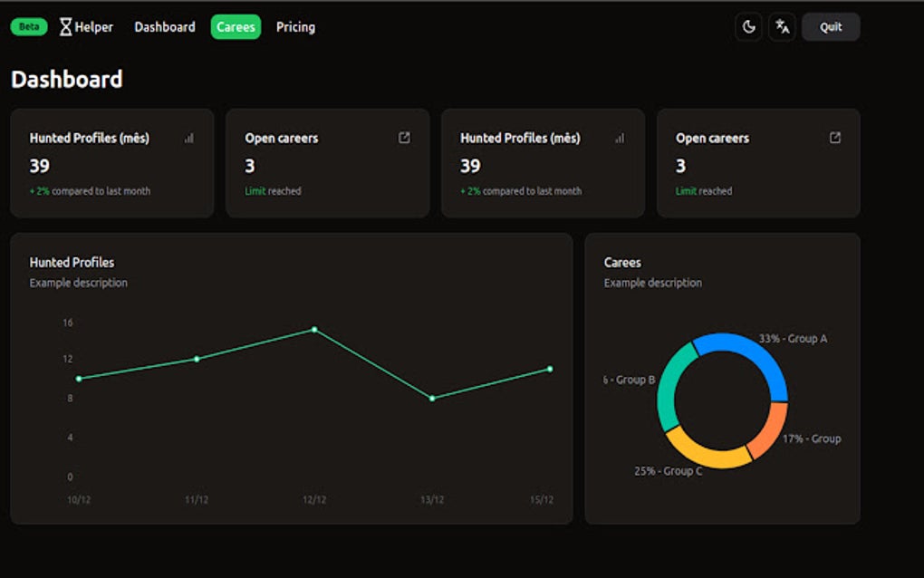This screenshot has height=578, width=924.
Task: Click the bar chart icon in the right-hand Hunted Profiles card
Action: tap(620, 138)
